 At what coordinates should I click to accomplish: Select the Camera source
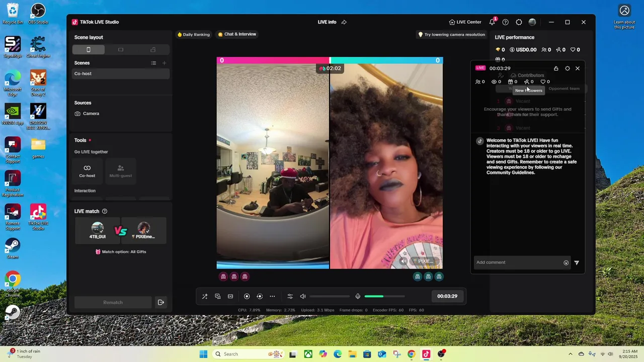tap(121, 114)
